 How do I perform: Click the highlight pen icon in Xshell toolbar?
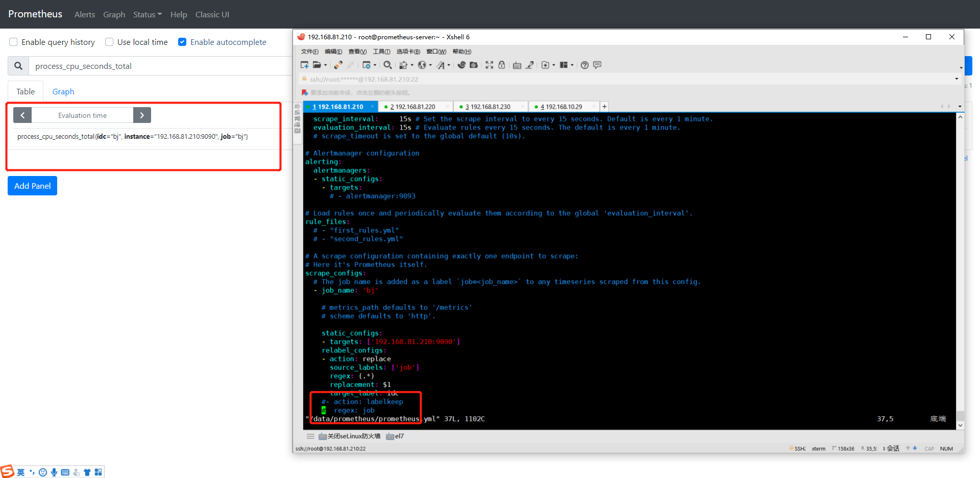coord(530,65)
